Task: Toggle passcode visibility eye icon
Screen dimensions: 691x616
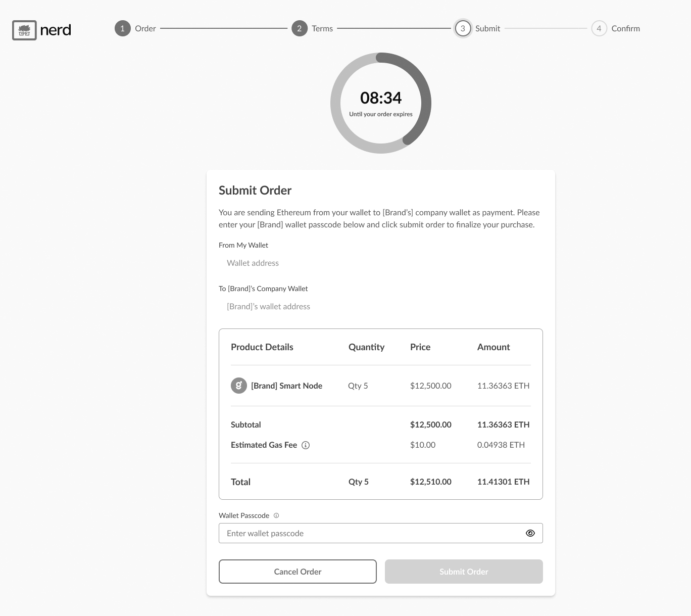Action: tap(530, 533)
